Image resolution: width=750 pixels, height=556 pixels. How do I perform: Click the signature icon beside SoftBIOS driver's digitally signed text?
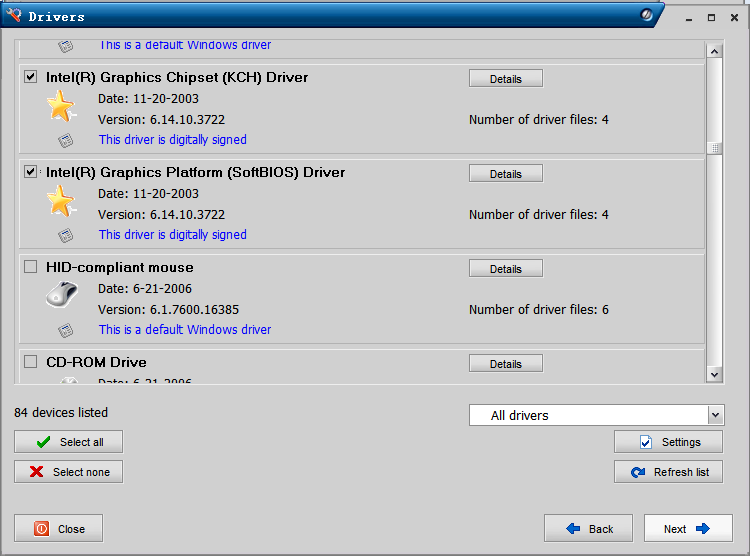click(x=66, y=235)
